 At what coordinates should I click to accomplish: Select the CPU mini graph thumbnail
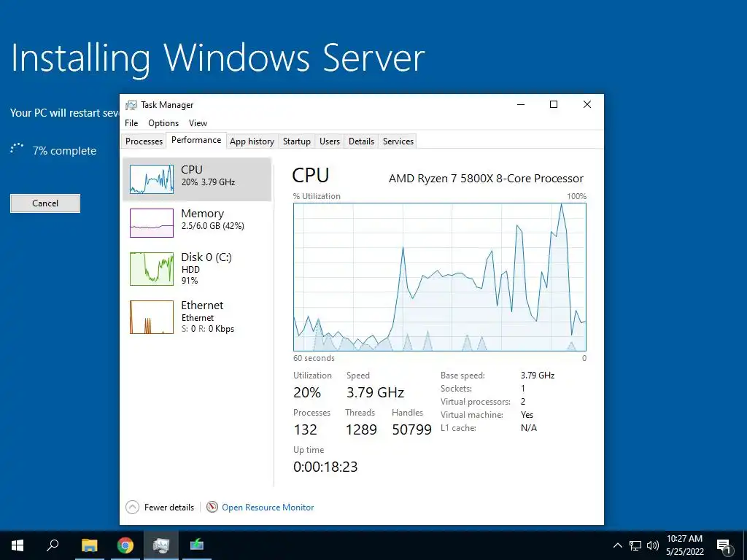(x=152, y=179)
